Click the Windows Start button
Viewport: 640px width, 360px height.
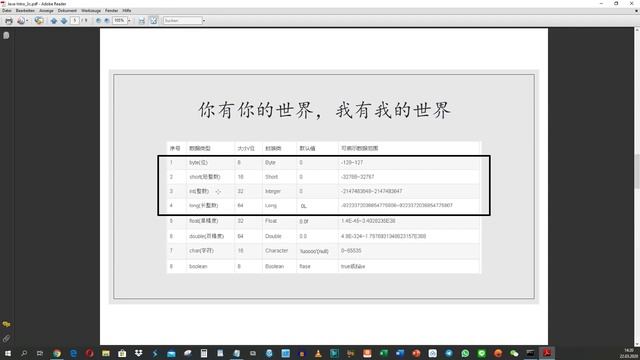[7, 353]
